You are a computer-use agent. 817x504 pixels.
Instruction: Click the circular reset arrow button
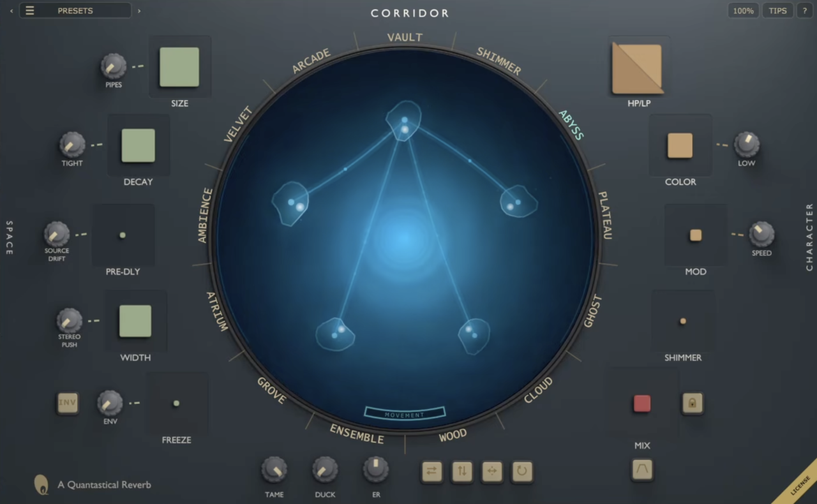click(x=522, y=471)
